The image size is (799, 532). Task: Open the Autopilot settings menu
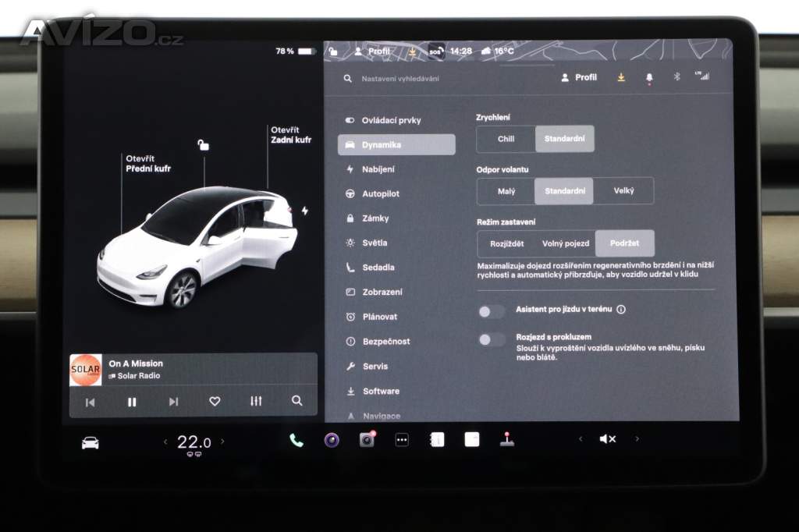pos(380,193)
